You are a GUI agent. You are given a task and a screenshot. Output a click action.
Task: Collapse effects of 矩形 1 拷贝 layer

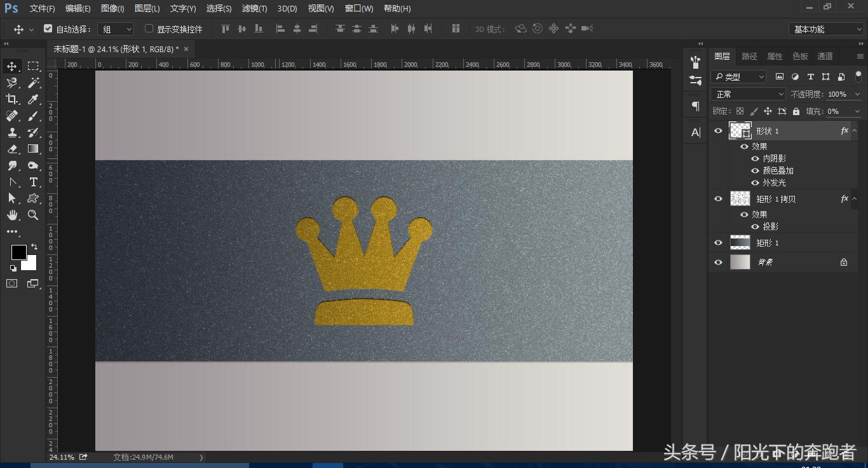pyautogui.click(x=855, y=199)
